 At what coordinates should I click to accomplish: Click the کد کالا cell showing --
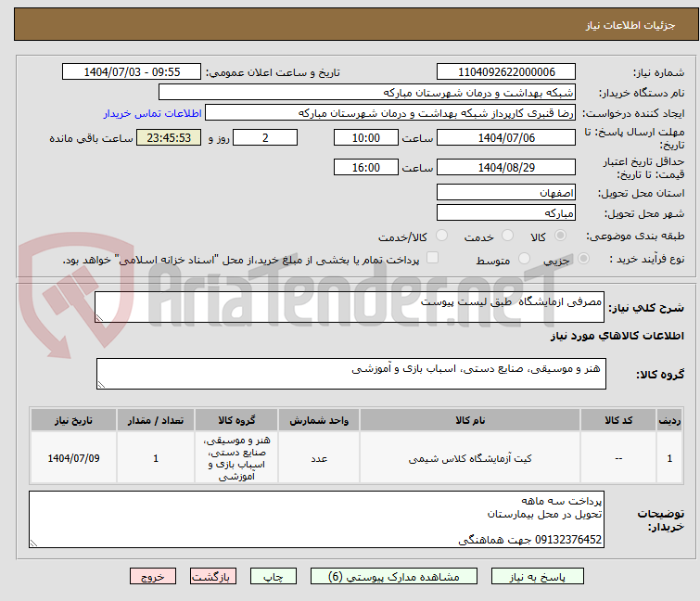[x=618, y=458]
